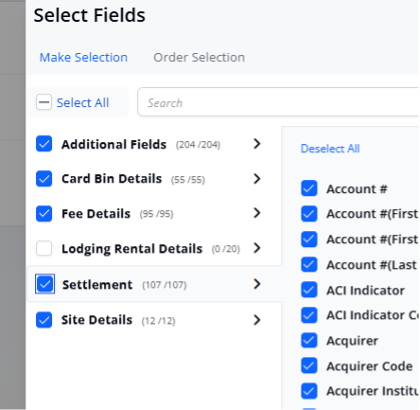Uncheck the ACI Indicator field checkbox
The height and width of the screenshot is (410, 420).
coord(309,290)
